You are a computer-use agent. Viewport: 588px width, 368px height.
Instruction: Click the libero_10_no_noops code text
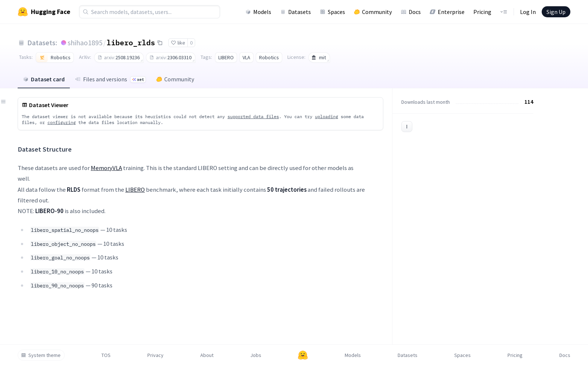pyautogui.click(x=57, y=272)
